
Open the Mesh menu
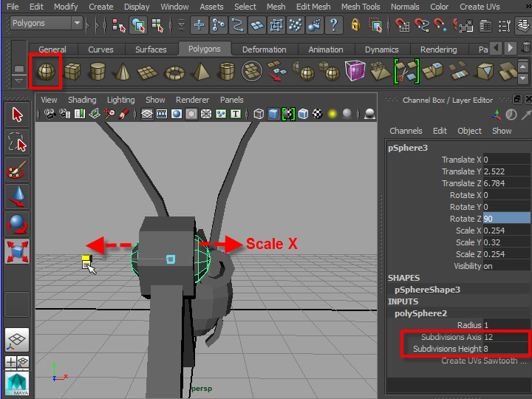tap(276, 7)
